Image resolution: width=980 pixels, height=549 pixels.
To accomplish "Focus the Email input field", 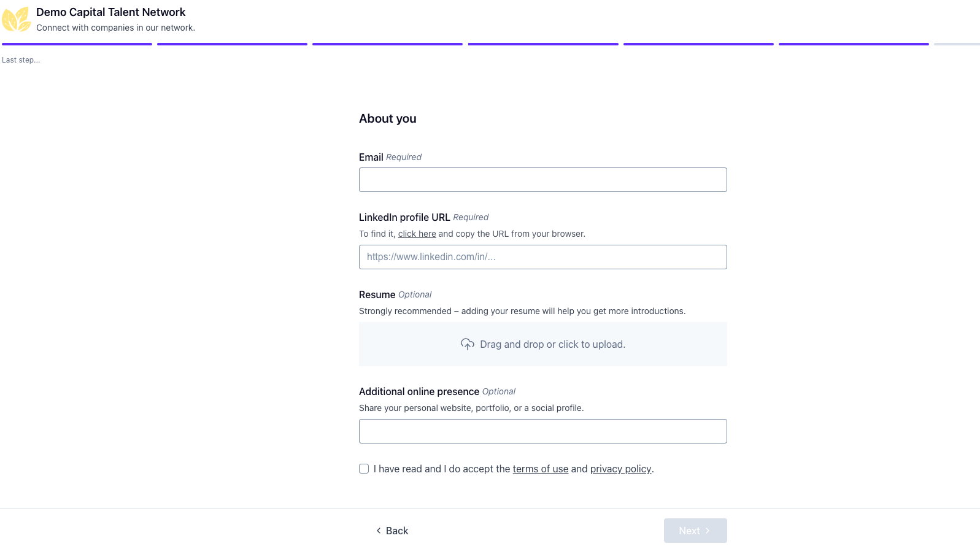I will 543,180.
